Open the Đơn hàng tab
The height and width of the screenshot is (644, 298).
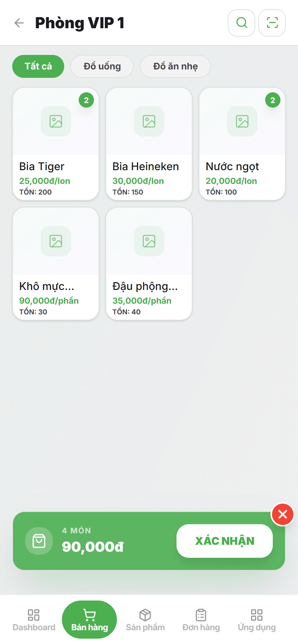(201, 620)
